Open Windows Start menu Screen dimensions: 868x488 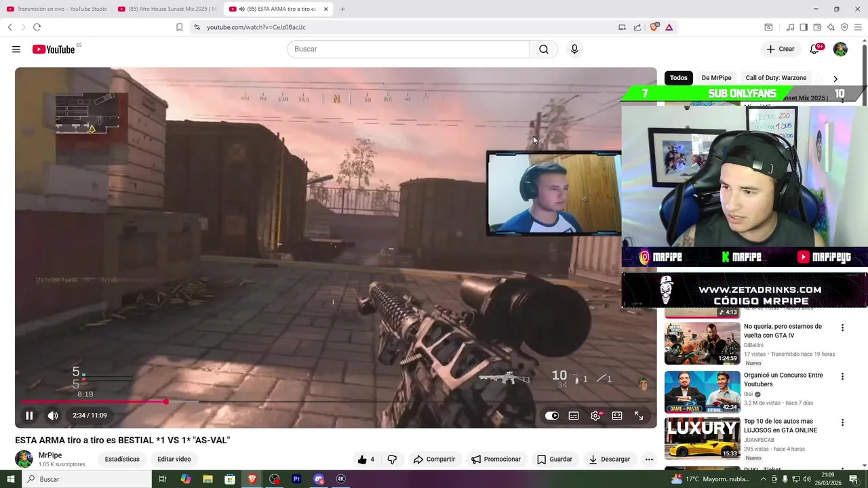[11, 479]
